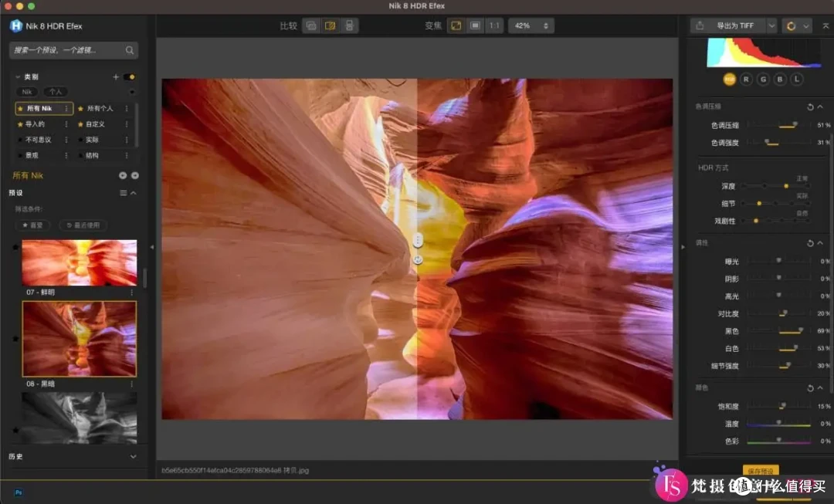The width and height of the screenshot is (834, 504).
Task: Click the single-image compare view icon
Action: point(312,25)
